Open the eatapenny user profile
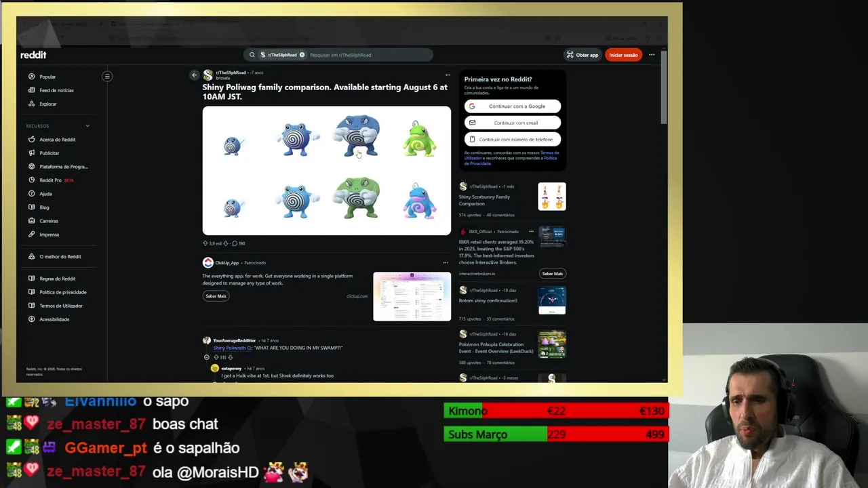The width and height of the screenshot is (868, 488). coord(231,368)
